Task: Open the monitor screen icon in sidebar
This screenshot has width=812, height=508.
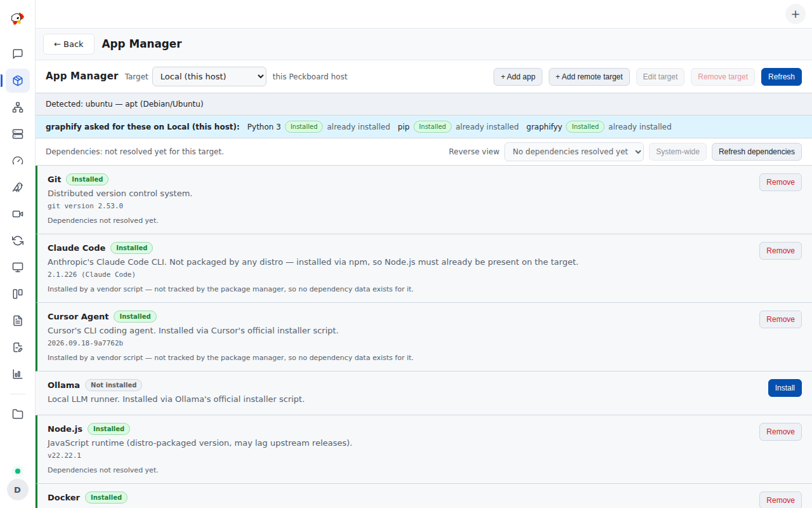Action: (18, 267)
